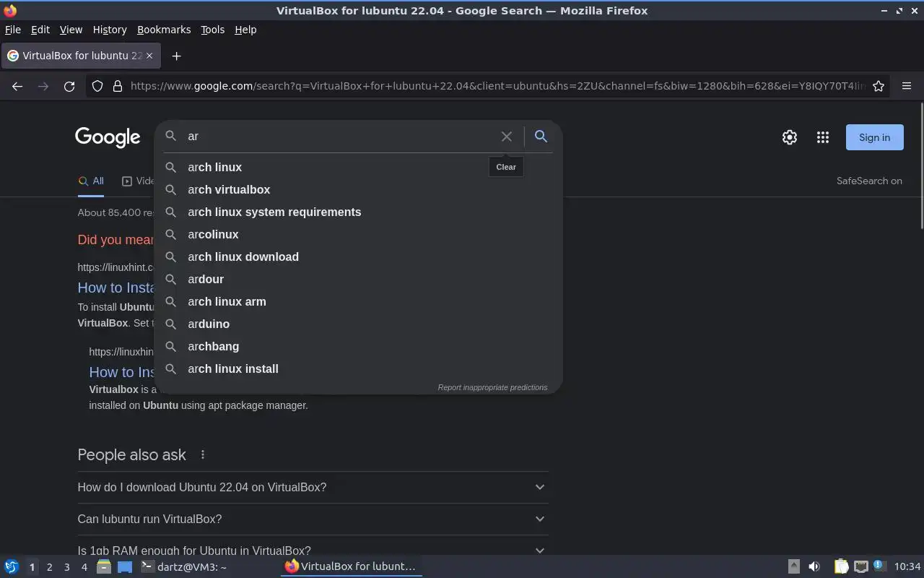
Task: Click the taskbar clock 10:34
Action: (907, 567)
